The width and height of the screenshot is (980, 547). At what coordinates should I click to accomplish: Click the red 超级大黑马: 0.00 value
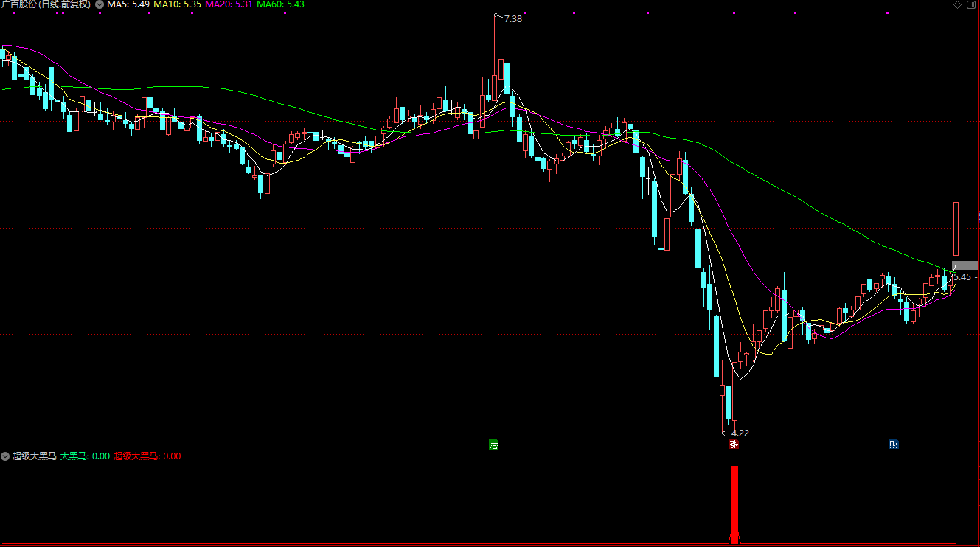147,456
